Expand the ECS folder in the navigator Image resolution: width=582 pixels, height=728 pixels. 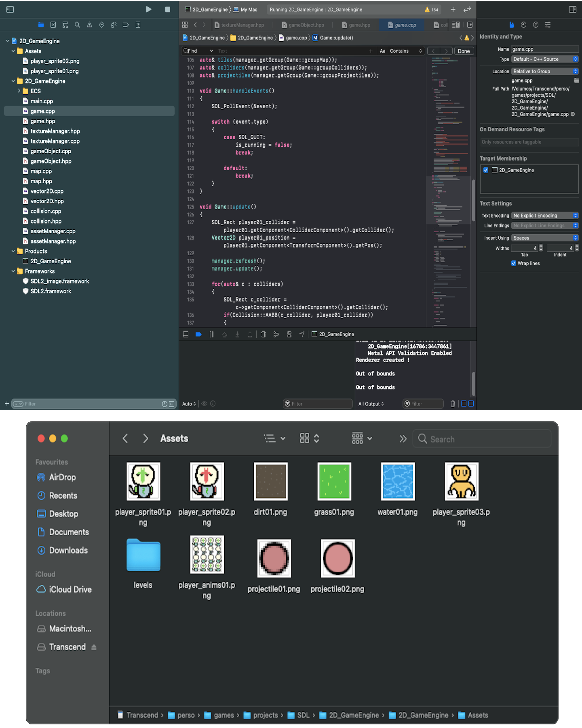click(19, 91)
